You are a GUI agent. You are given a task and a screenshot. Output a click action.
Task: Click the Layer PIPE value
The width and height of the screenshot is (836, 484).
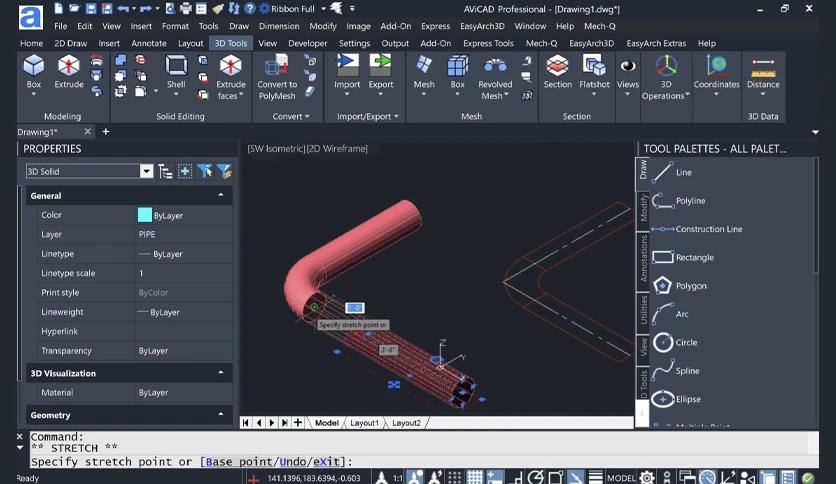tap(183, 234)
